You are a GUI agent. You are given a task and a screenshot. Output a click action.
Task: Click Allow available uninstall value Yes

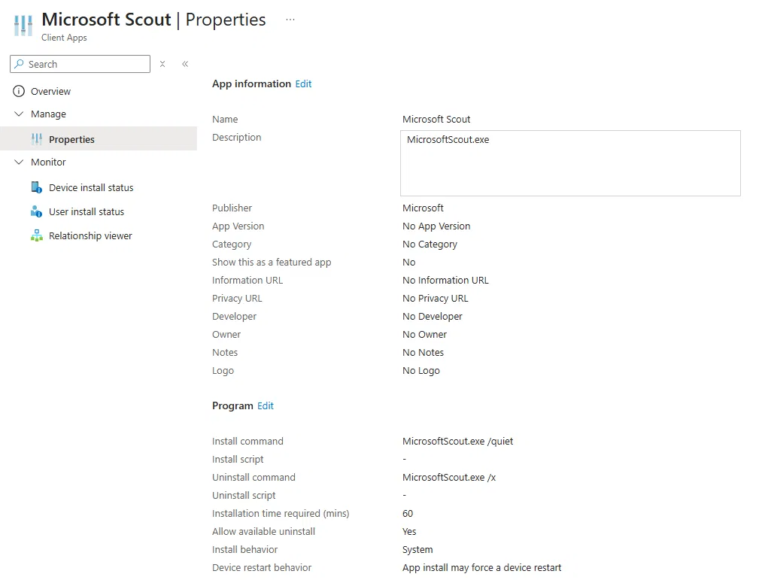coord(409,532)
